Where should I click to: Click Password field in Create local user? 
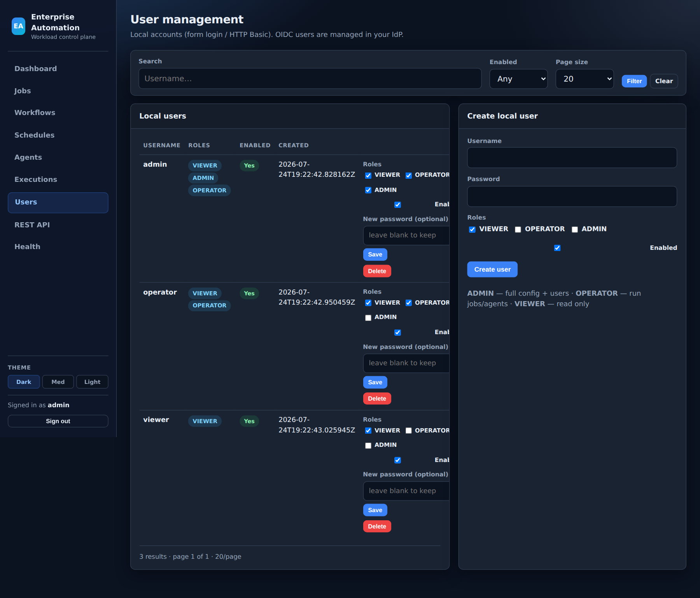point(572,197)
